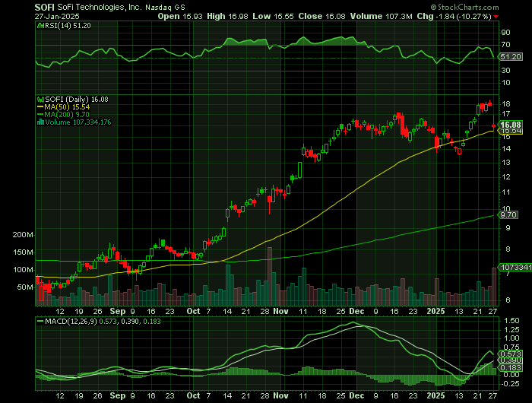This screenshot has height=403, width=532.
Task: Click the RSI(14) 51.20 indicator label
Action: pyautogui.click(x=68, y=25)
